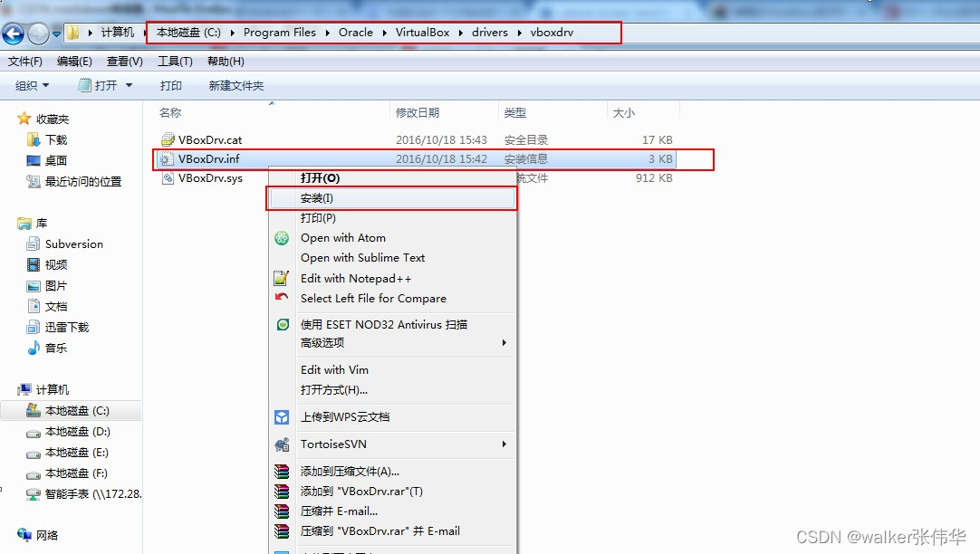980x554 pixels.
Task: Click ESET NOD32 scan icon
Action: point(283,324)
